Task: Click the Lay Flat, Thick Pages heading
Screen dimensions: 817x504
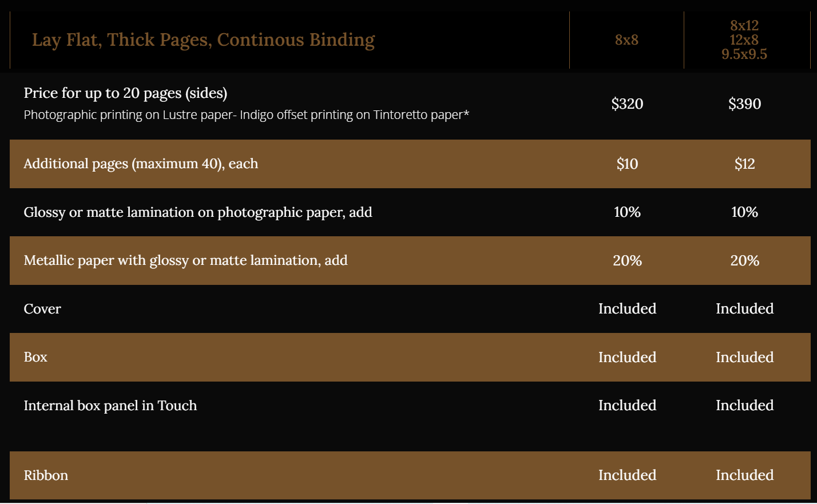Action: pos(203,40)
